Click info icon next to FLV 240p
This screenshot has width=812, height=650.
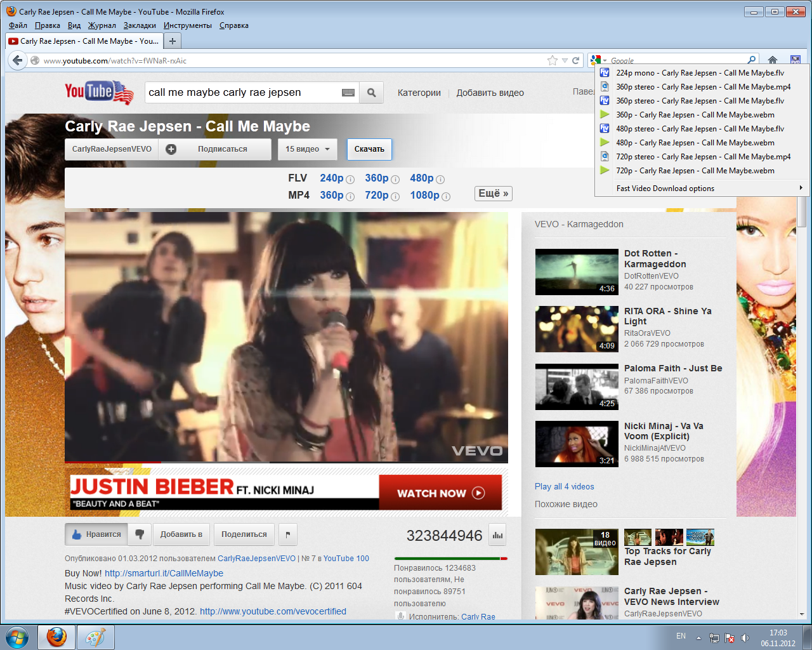pyautogui.click(x=350, y=180)
